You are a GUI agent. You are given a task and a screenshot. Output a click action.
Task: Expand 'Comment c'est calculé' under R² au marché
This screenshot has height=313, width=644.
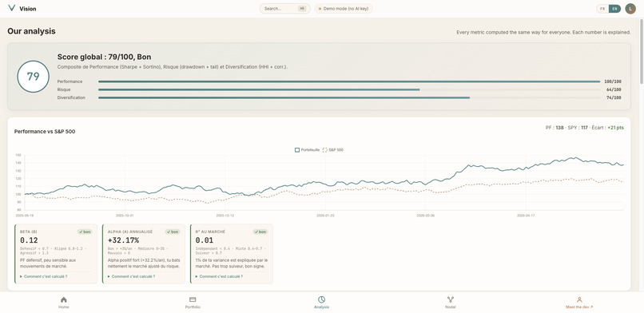coord(219,276)
